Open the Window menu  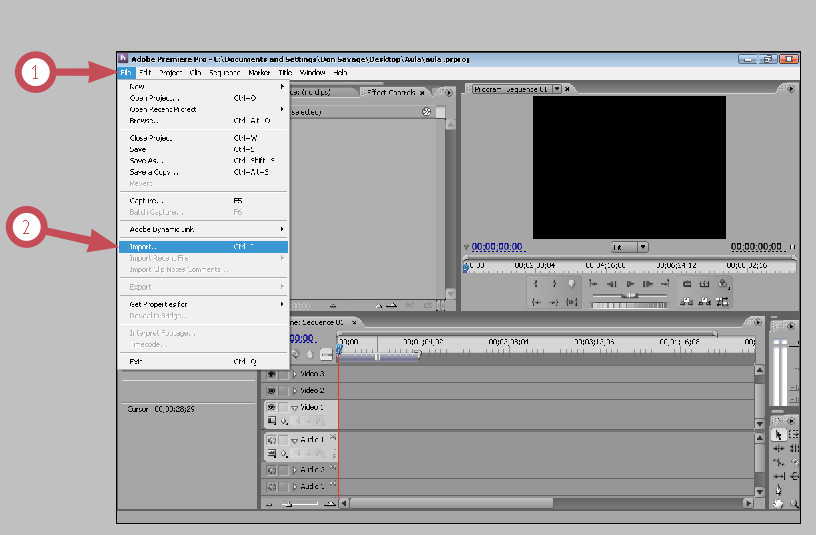pos(312,72)
